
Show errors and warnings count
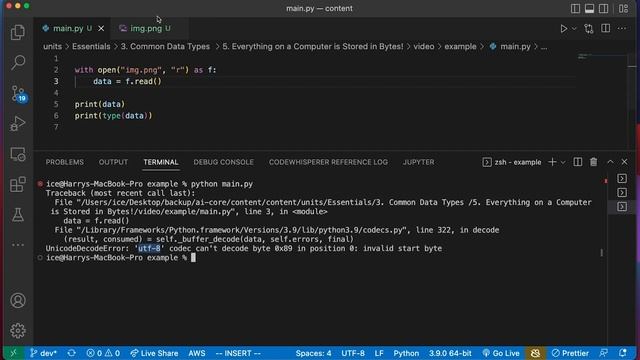pos(103,353)
